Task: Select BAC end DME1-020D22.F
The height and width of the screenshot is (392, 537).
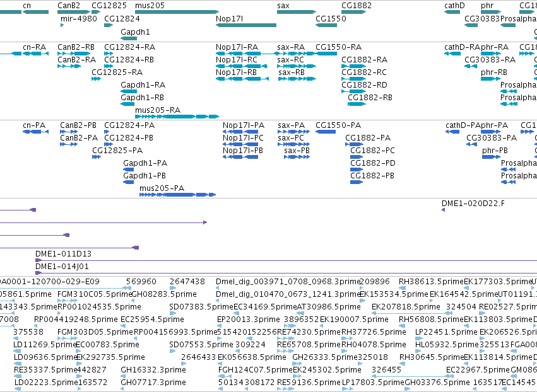Action: tap(473, 203)
